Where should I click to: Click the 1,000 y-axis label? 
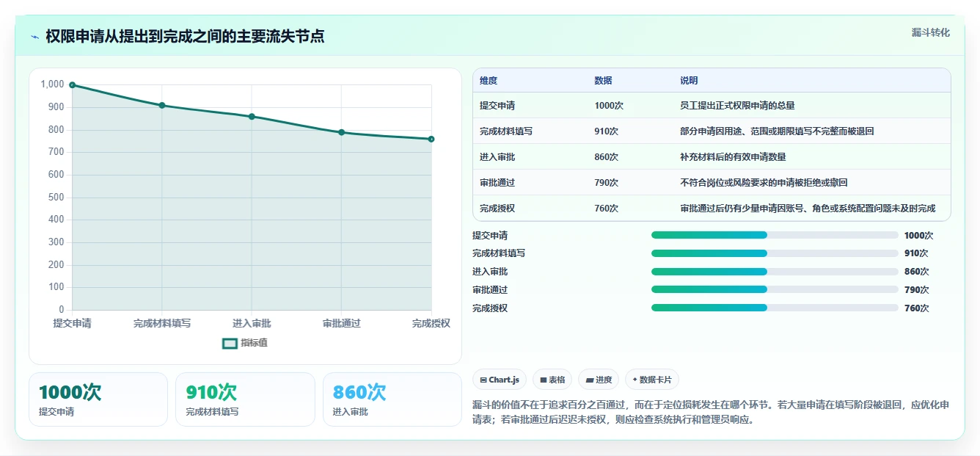(52, 84)
